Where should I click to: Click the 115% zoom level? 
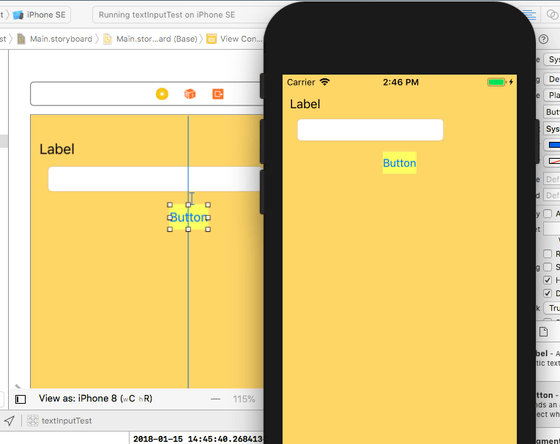pyautogui.click(x=244, y=399)
